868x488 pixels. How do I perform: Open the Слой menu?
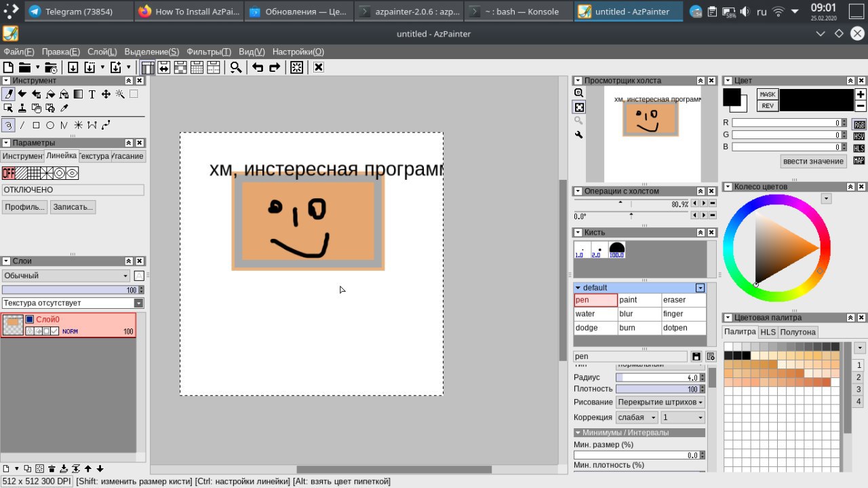[102, 52]
